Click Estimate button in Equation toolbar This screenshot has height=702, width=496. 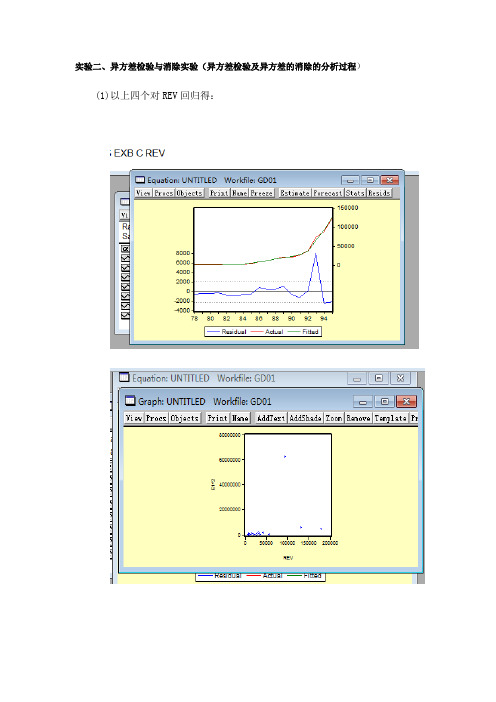(x=295, y=193)
